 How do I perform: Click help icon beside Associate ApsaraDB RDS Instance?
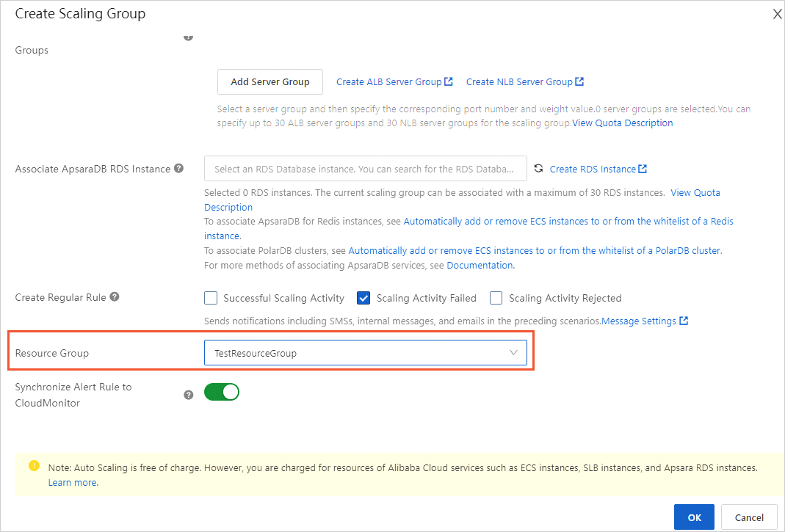(x=179, y=169)
